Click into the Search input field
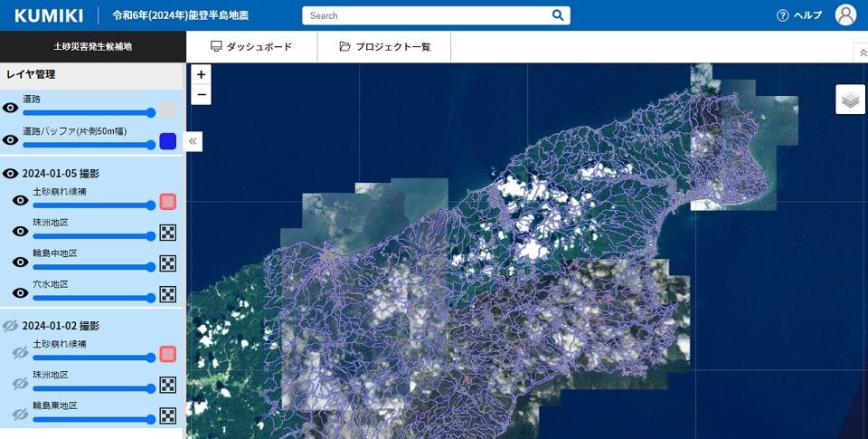This screenshot has width=868, height=439. (425, 15)
